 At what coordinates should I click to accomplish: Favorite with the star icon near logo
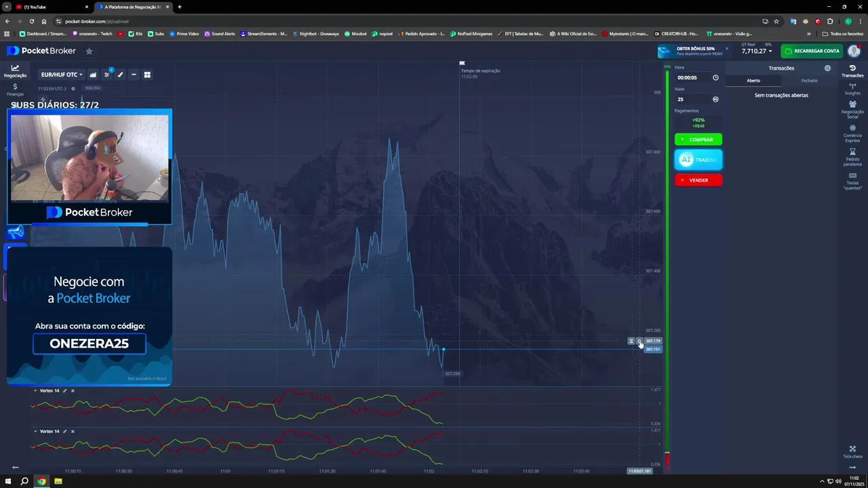(x=89, y=51)
